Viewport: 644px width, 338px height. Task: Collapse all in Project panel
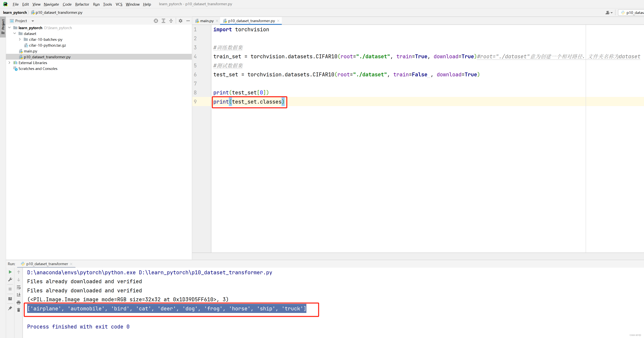click(171, 21)
